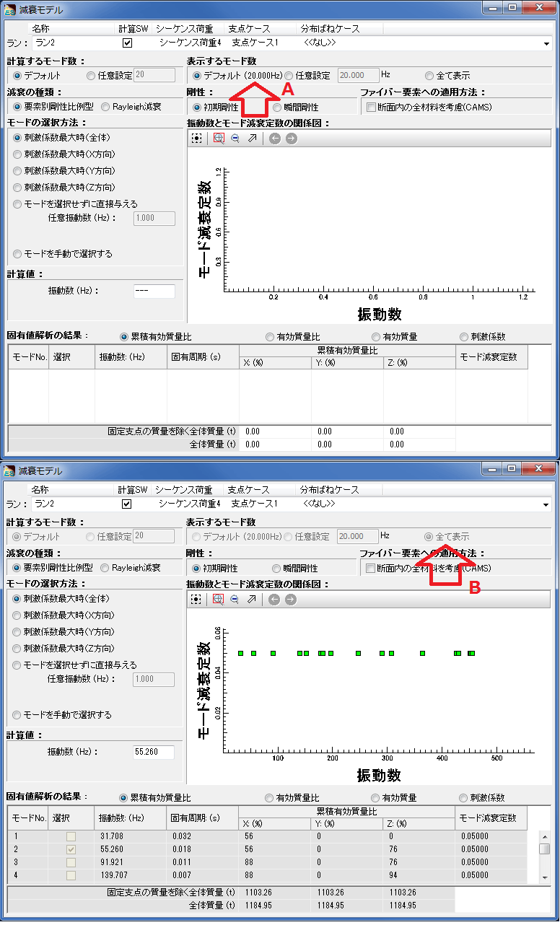560x925 pixels.
Task: Choose 瞬間剛性 in the upper window
Action: (x=278, y=107)
